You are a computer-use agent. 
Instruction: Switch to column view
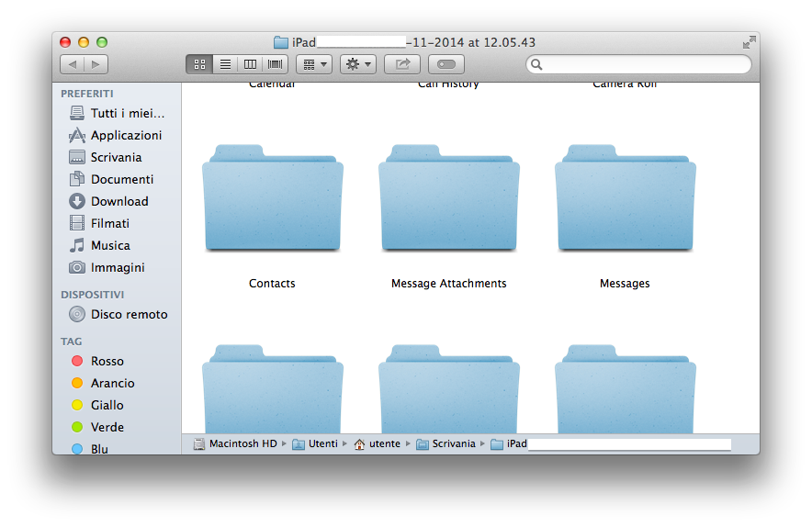[x=250, y=64]
